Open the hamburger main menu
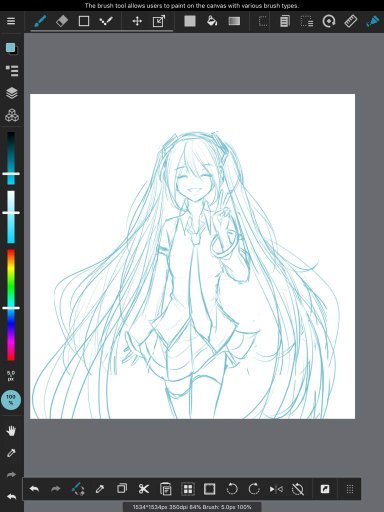Screen dimensions: 384x512 tap(11, 21)
